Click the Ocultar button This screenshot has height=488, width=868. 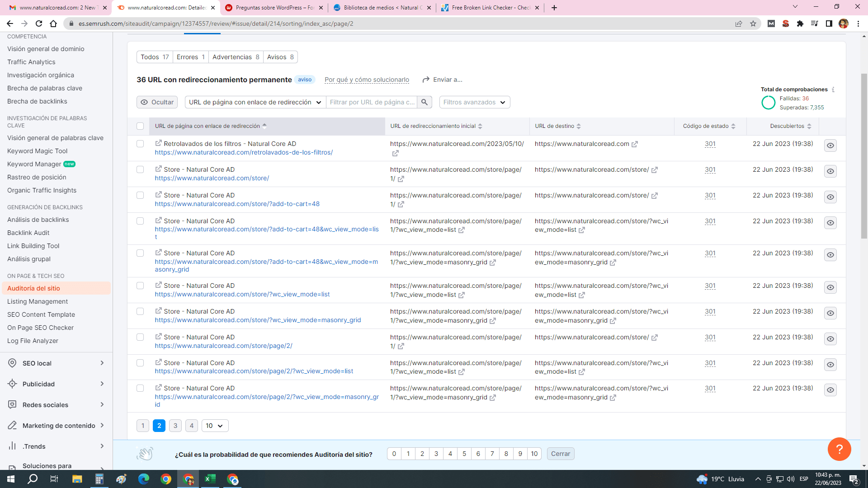tap(157, 102)
